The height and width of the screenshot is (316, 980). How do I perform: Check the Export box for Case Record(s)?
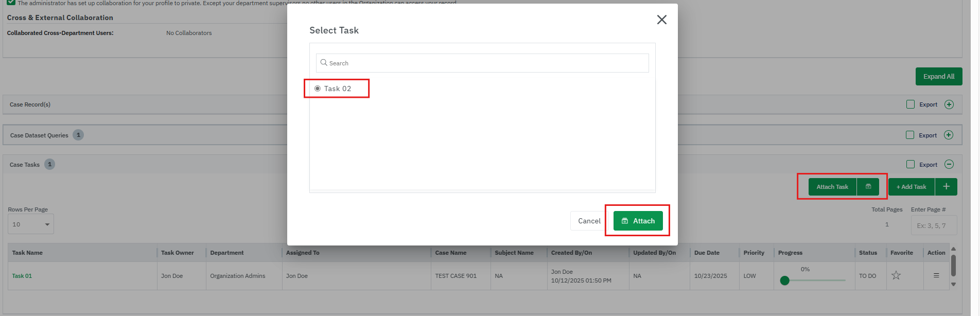point(910,104)
